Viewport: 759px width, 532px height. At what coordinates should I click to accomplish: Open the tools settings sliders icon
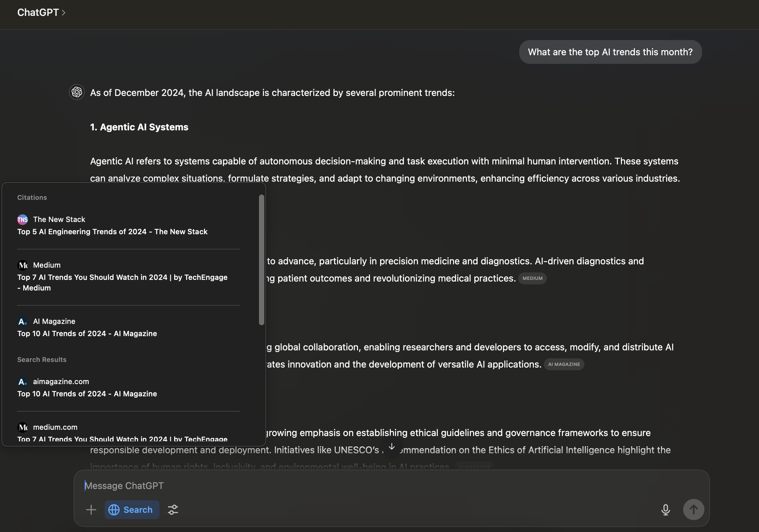173,510
